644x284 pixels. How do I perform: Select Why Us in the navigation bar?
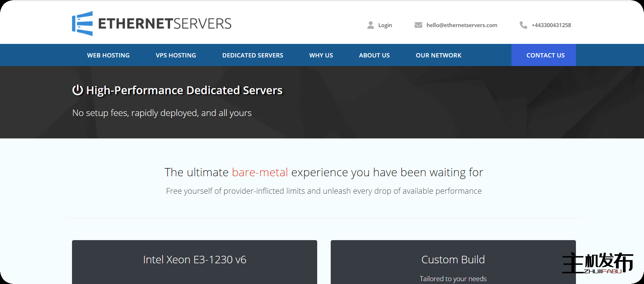point(321,55)
